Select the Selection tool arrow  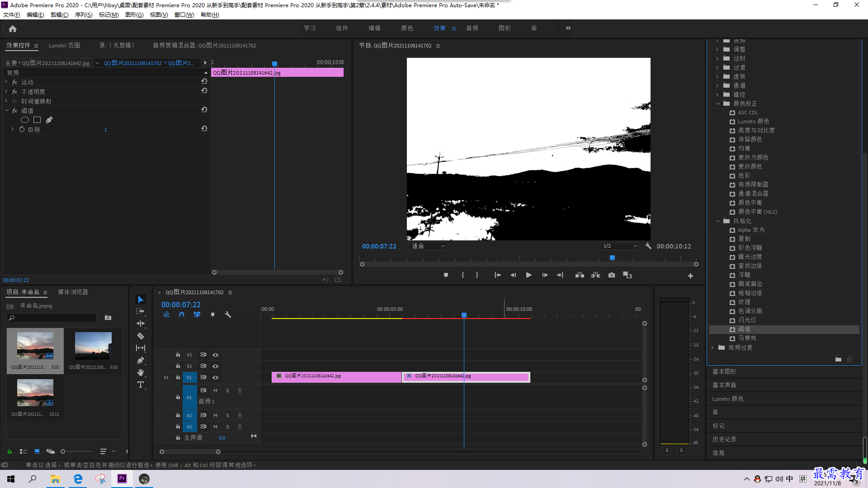141,300
